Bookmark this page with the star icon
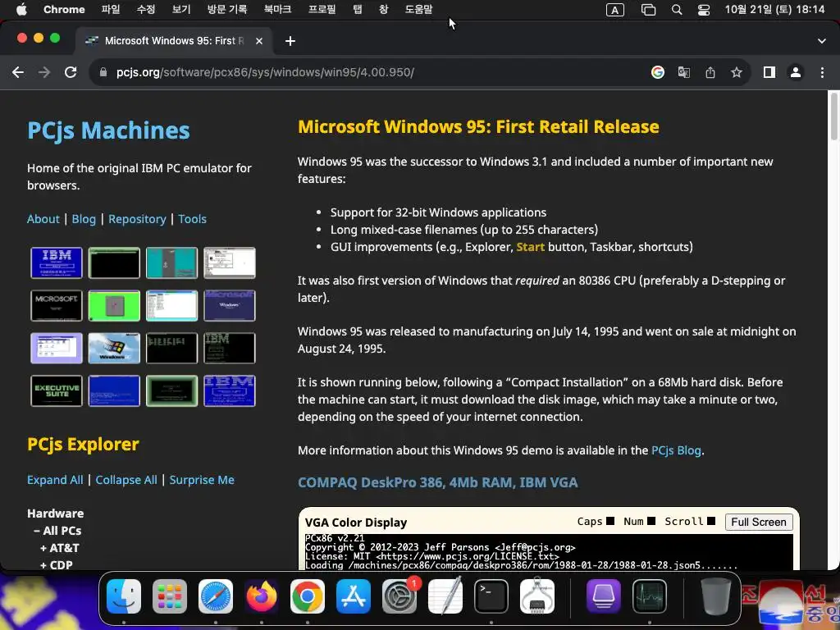The height and width of the screenshot is (630, 840). 737,72
